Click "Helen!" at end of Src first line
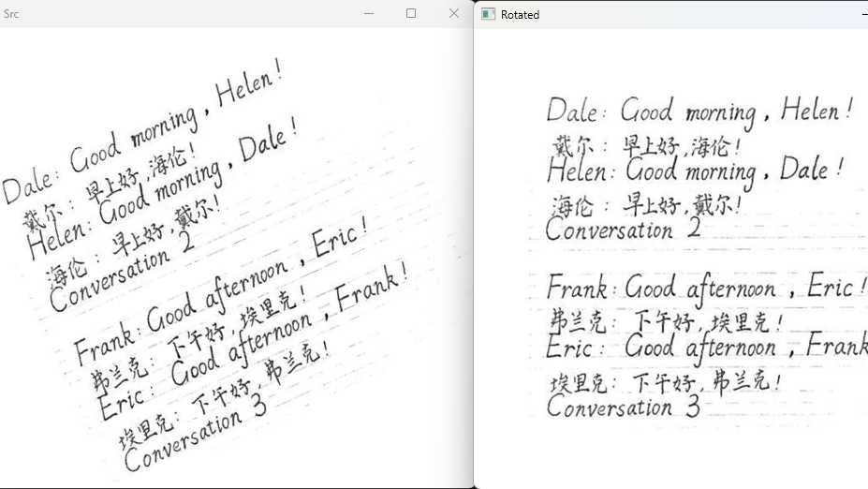 point(250,83)
